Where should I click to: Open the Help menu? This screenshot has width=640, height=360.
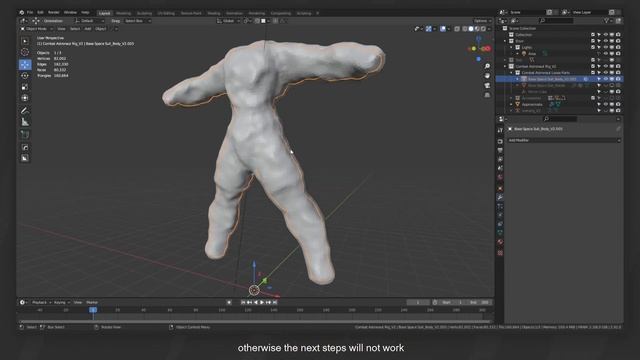[85, 13]
